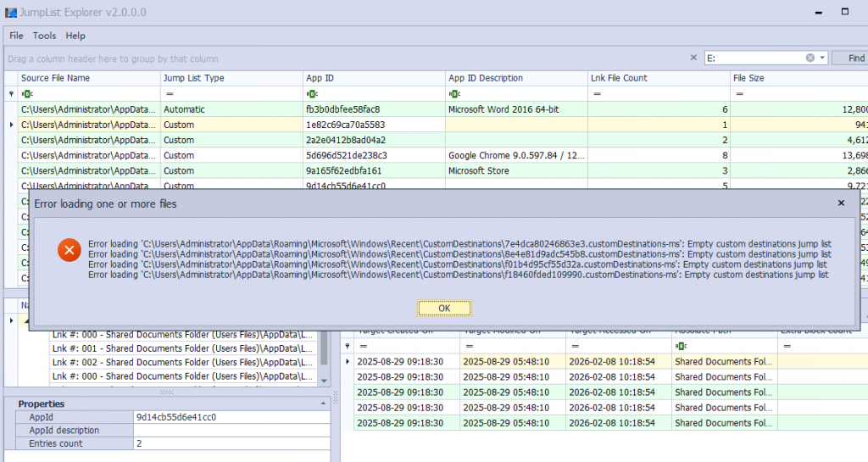Image resolution: width=868 pixels, height=462 pixels.
Task: Click the Source File Name filter operator icon
Action: (26, 94)
